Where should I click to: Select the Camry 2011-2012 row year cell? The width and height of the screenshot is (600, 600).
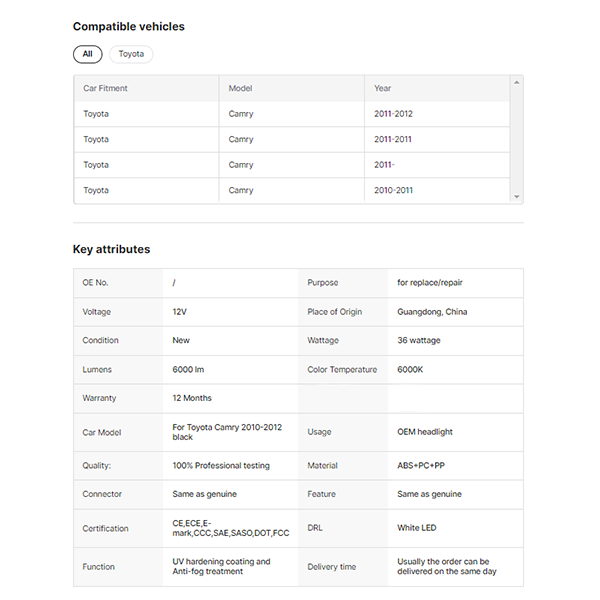pyautogui.click(x=393, y=114)
